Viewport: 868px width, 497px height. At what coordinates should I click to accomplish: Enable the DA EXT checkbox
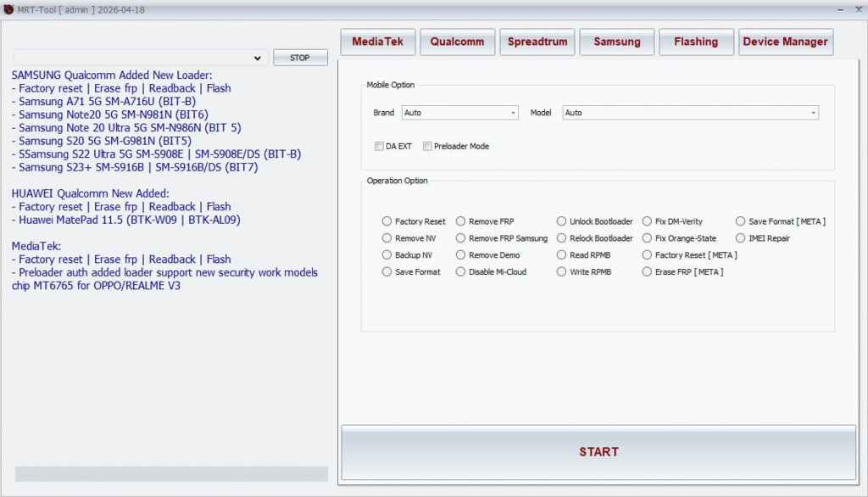click(x=379, y=147)
